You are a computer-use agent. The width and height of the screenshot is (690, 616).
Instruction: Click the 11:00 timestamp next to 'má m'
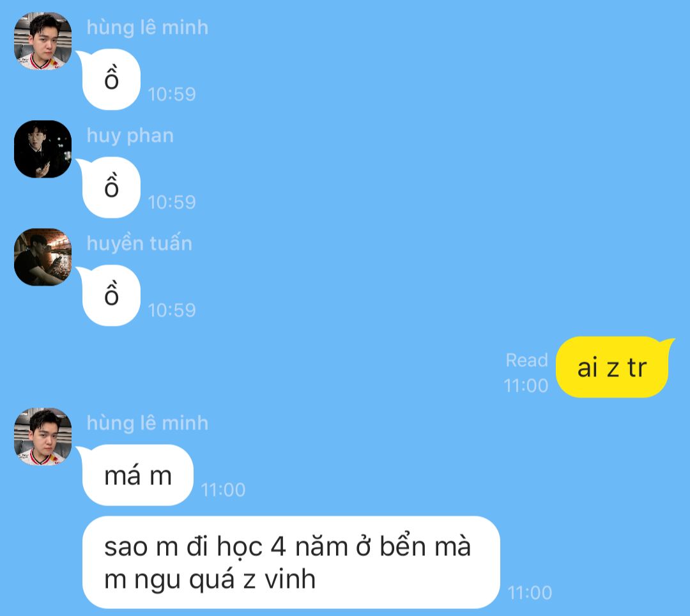pos(223,489)
